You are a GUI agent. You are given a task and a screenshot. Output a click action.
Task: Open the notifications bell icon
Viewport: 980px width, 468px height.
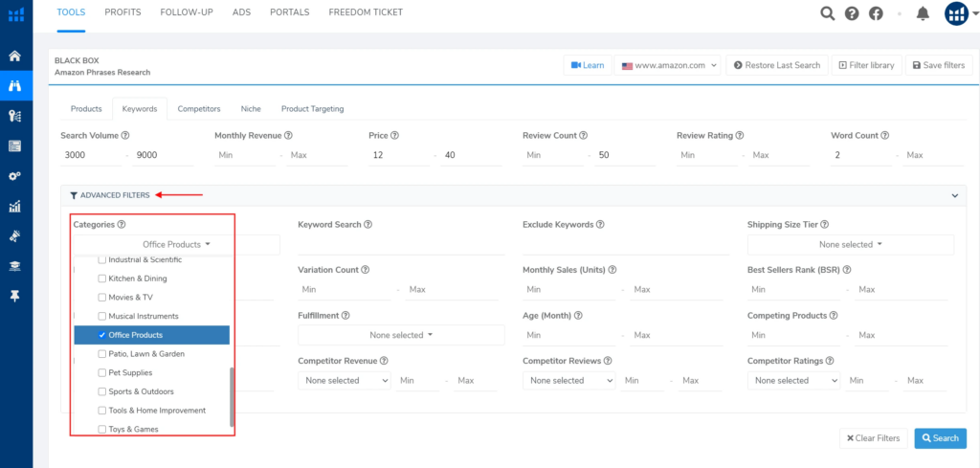coord(924,13)
